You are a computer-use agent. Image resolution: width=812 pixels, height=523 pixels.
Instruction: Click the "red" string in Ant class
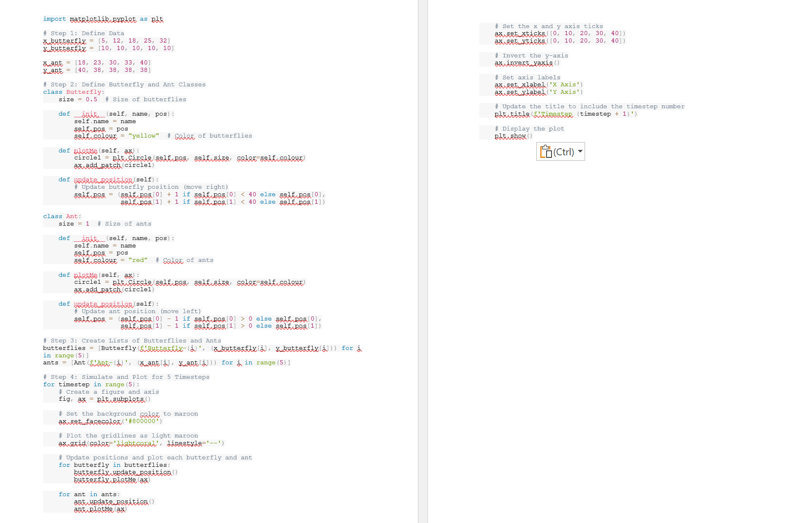(x=138, y=260)
